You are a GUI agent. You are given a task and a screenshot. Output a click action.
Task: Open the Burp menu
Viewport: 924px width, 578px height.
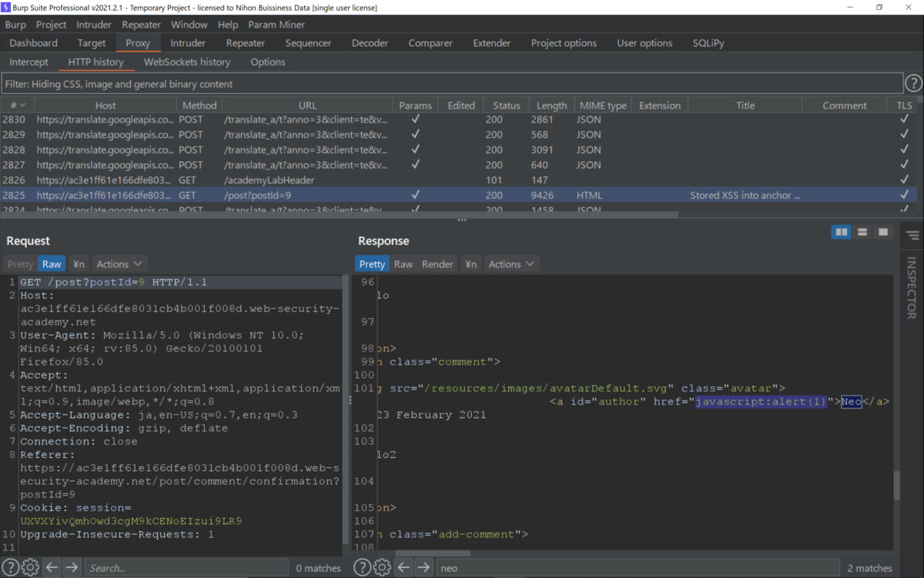[15, 25]
